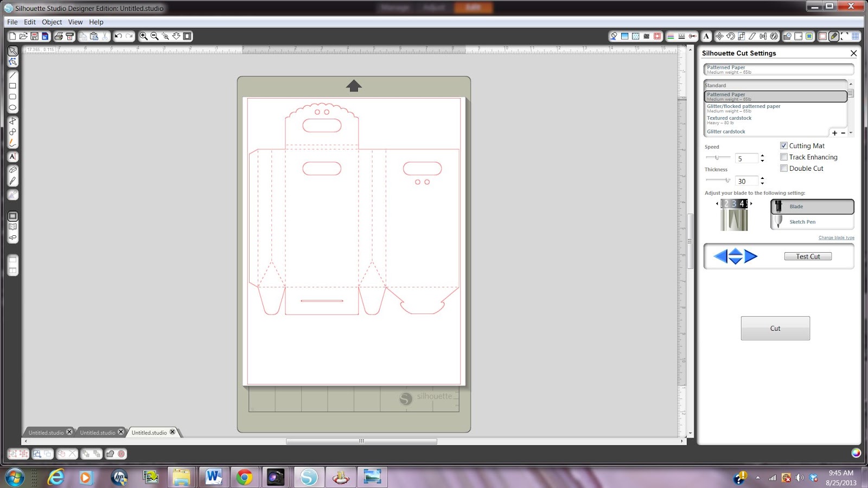Close the active Untitled.studio tab

173,432
